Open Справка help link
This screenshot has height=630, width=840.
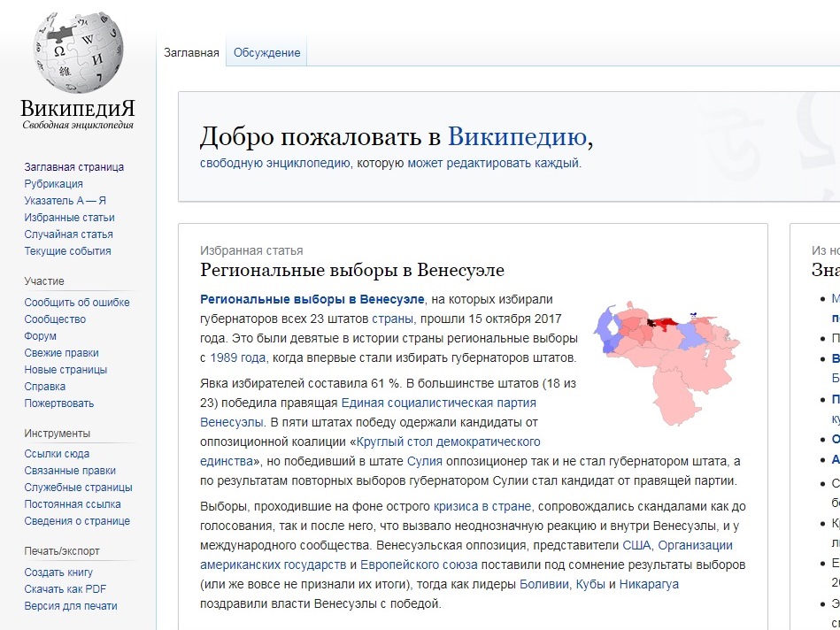coord(44,387)
